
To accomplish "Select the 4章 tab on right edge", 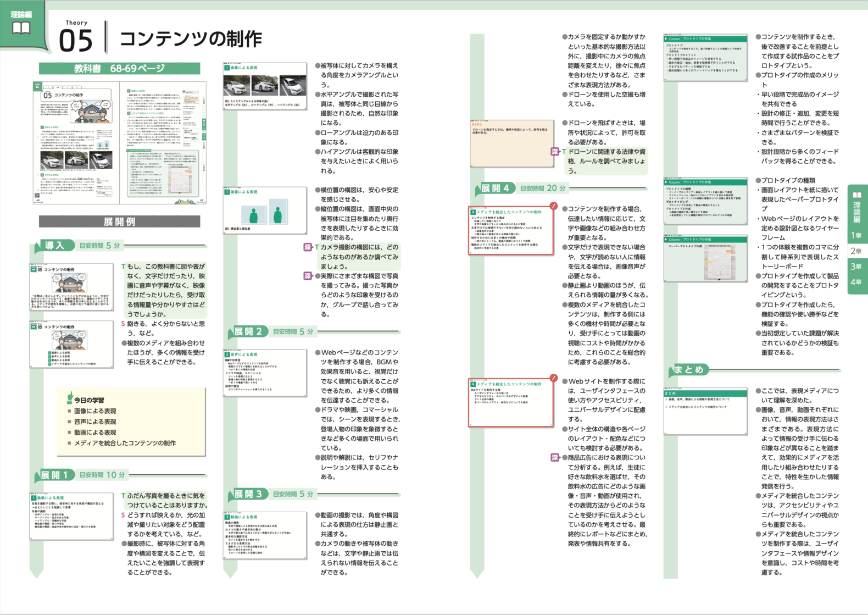I will pos(856,282).
